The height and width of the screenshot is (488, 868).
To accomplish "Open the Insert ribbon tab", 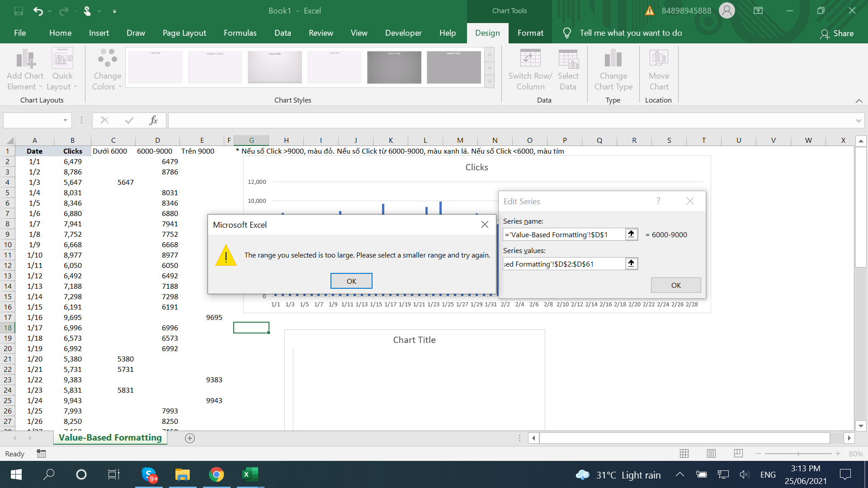I will pyautogui.click(x=99, y=33).
